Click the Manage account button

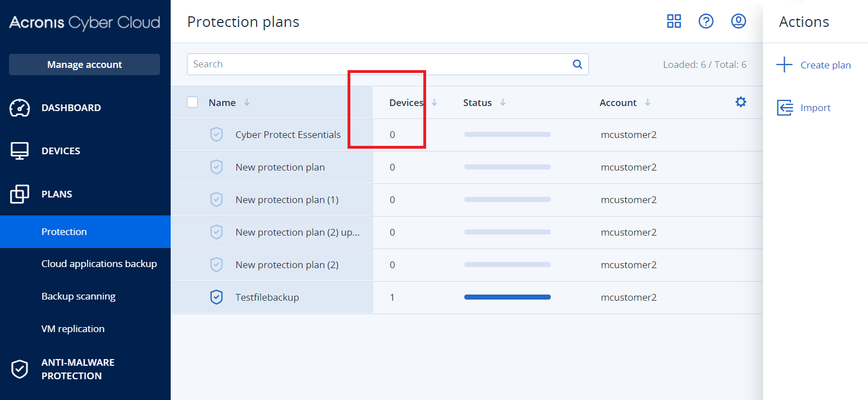[84, 65]
